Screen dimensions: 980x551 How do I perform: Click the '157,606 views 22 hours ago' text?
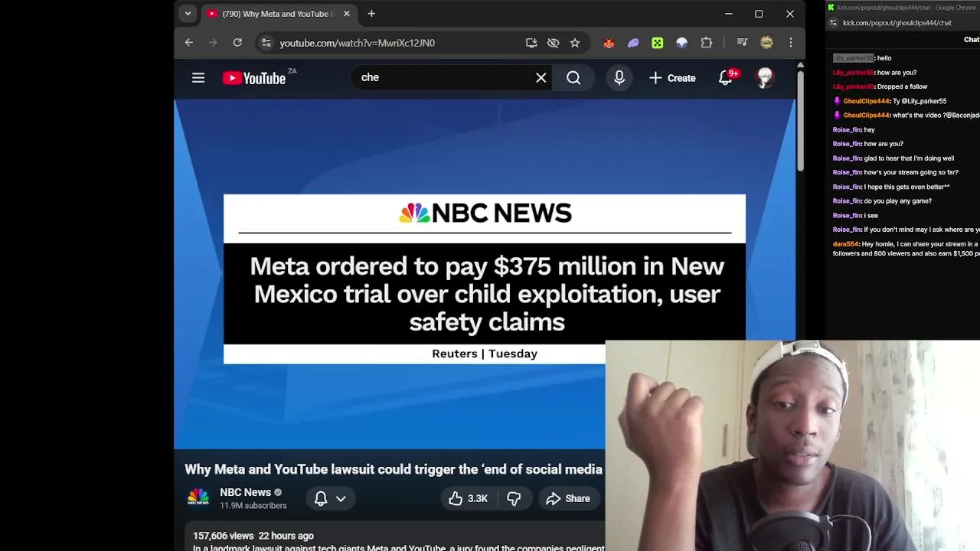pos(253,536)
